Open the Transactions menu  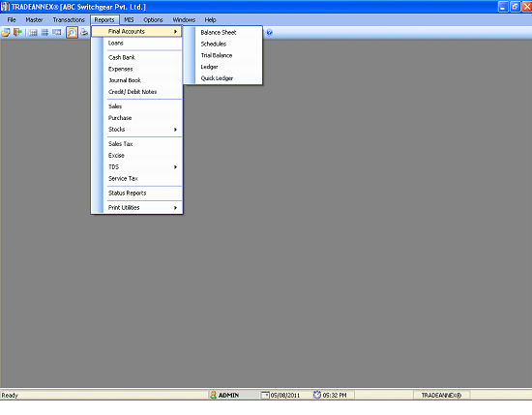tap(69, 20)
